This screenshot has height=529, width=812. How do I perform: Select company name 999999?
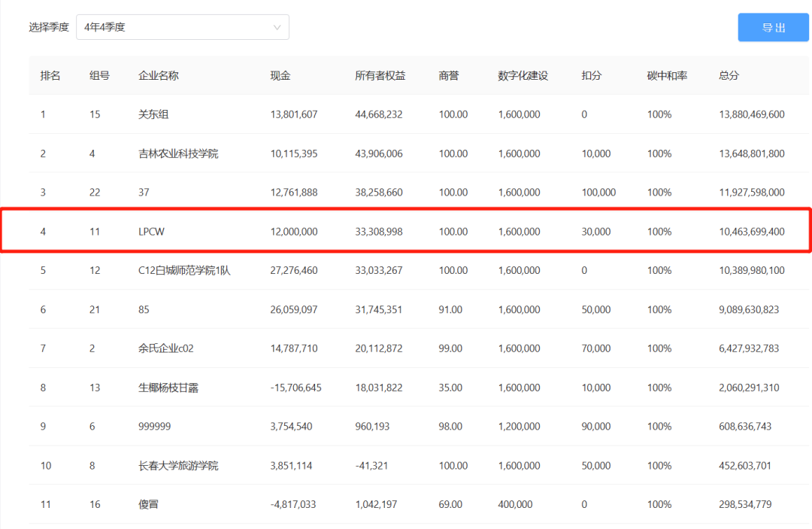pos(154,427)
